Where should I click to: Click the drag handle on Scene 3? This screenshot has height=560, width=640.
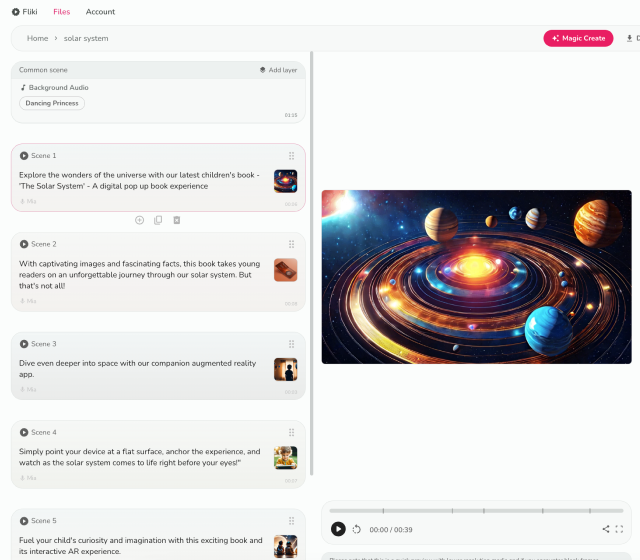pos(291,344)
